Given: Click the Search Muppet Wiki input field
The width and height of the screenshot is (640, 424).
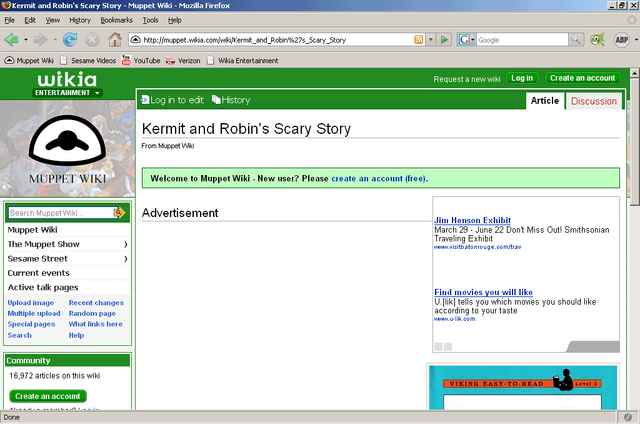Looking at the screenshot, I should [60, 213].
